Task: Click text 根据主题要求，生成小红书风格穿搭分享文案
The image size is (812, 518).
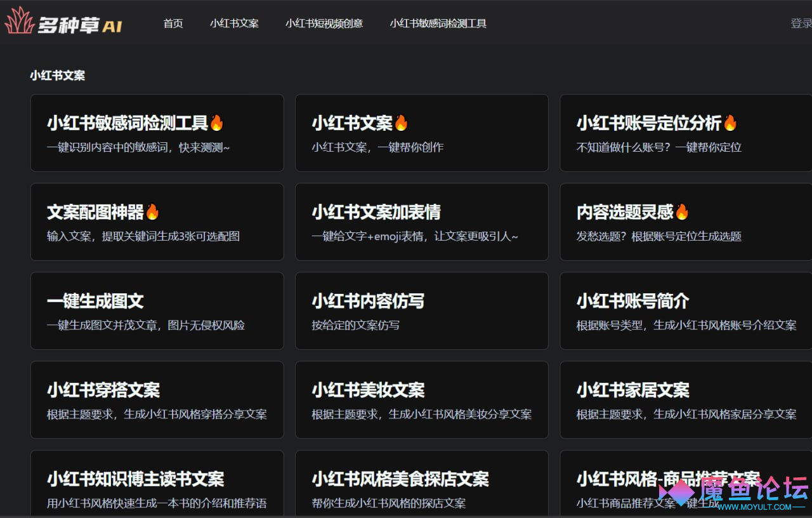Action: pyautogui.click(x=157, y=414)
